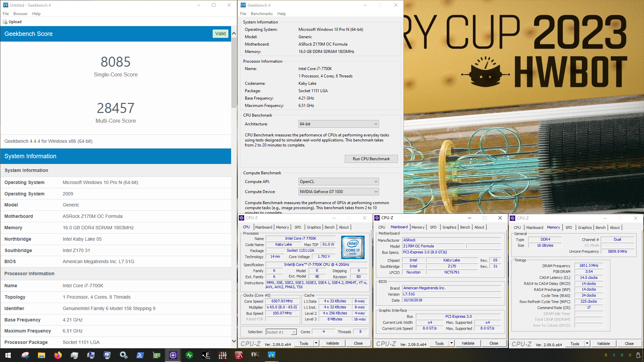Click the green Valid badge
Screen dimensions: 644x362
coord(220,34)
